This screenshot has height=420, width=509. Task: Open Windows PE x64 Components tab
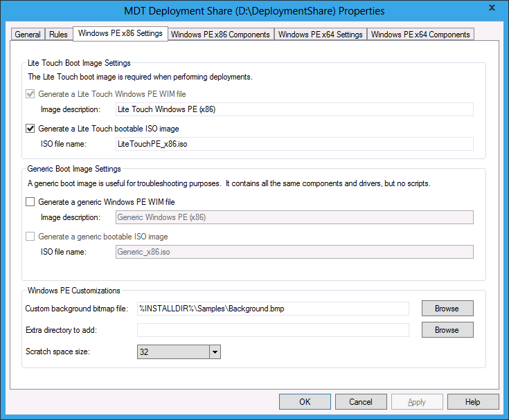coord(420,35)
